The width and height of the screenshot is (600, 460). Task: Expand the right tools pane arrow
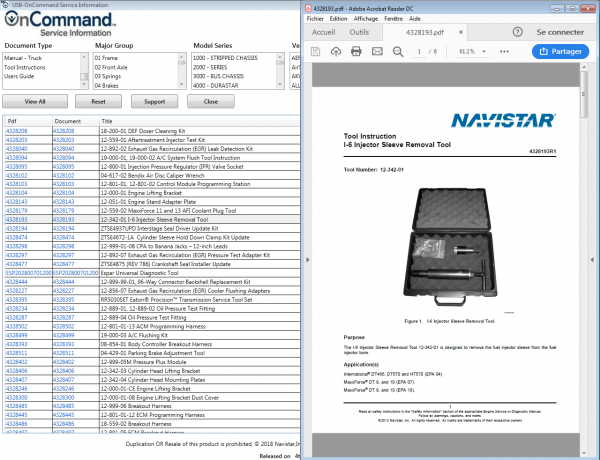[592, 260]
